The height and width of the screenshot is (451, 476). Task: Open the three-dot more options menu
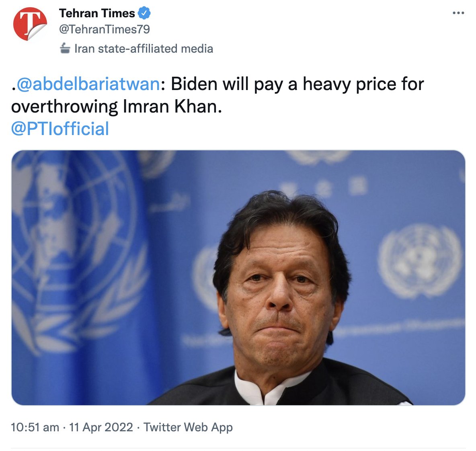[x=458, y=13]
